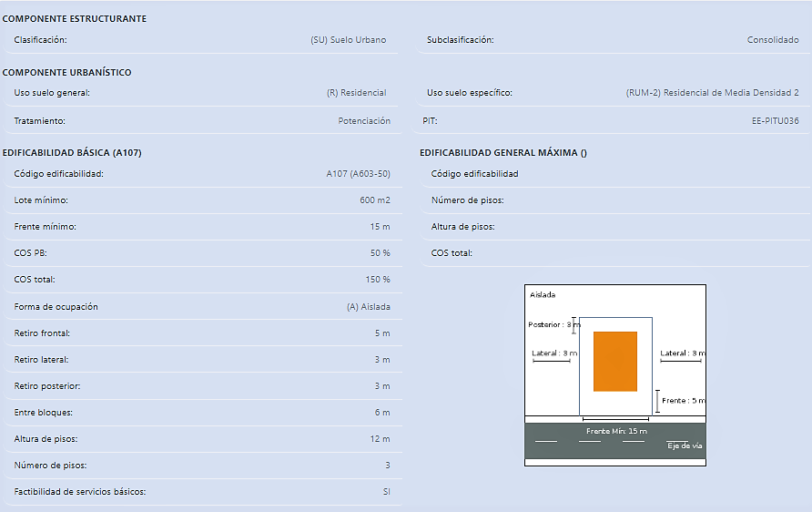Select the COMPONENTE URBANÍSTICO heading
The width and height of the screenshot is (812, 512).
(x=66, y=72)
